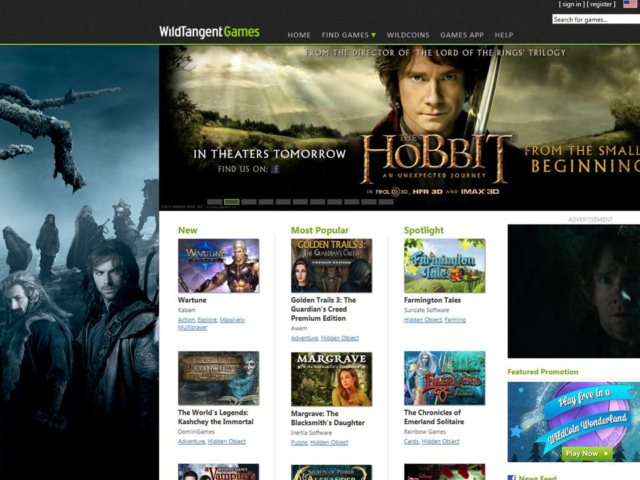This screenshot has width=640, height=480.
Task: Click Hidden Object genre under Kashchey the Immortal
Action: (227, 441)
